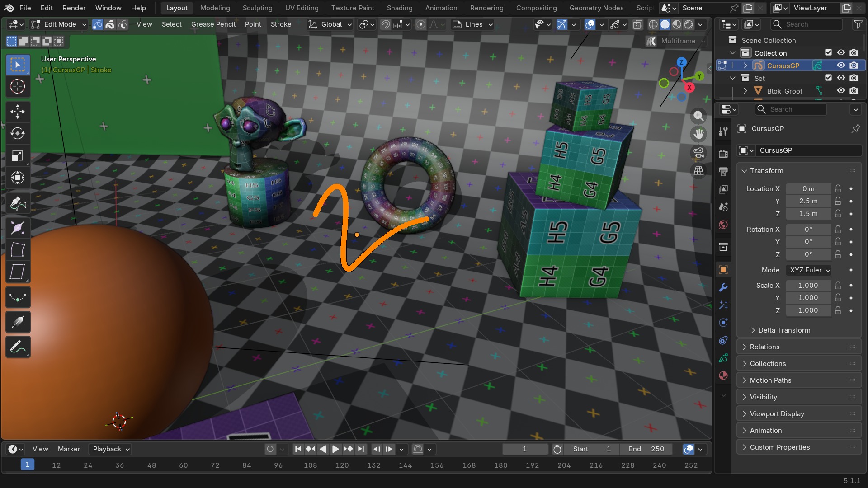Open the Material properties tab icon
868x488 pixels.
[x=723, y=375]
